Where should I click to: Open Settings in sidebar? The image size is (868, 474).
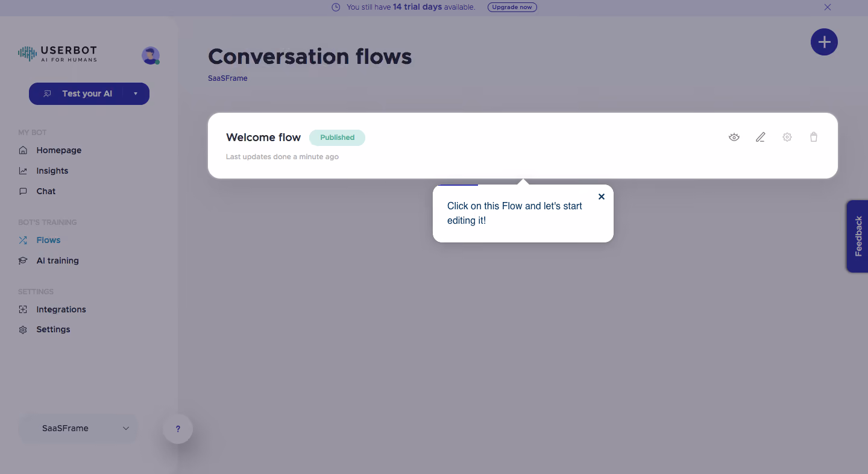[53, 329]
